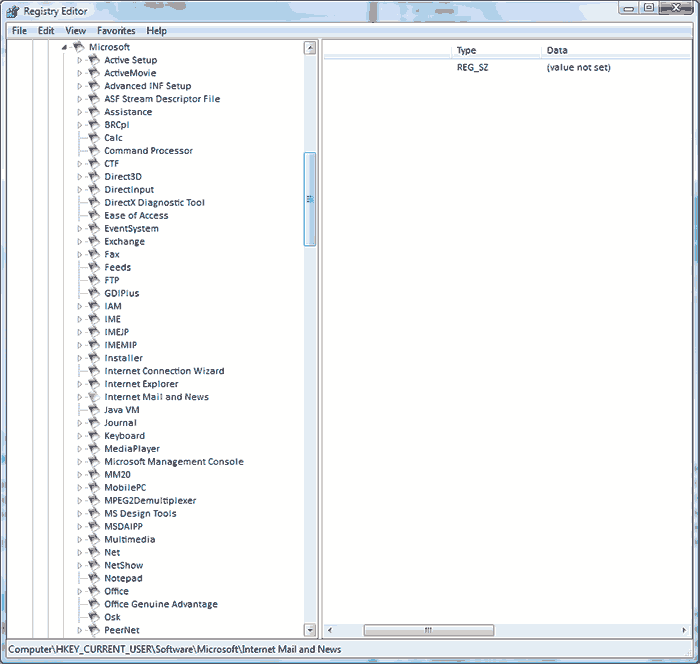This screenshot has width=700, height=664.
Task: Select the IMEMIP key
Action: [x=121, y=345]
